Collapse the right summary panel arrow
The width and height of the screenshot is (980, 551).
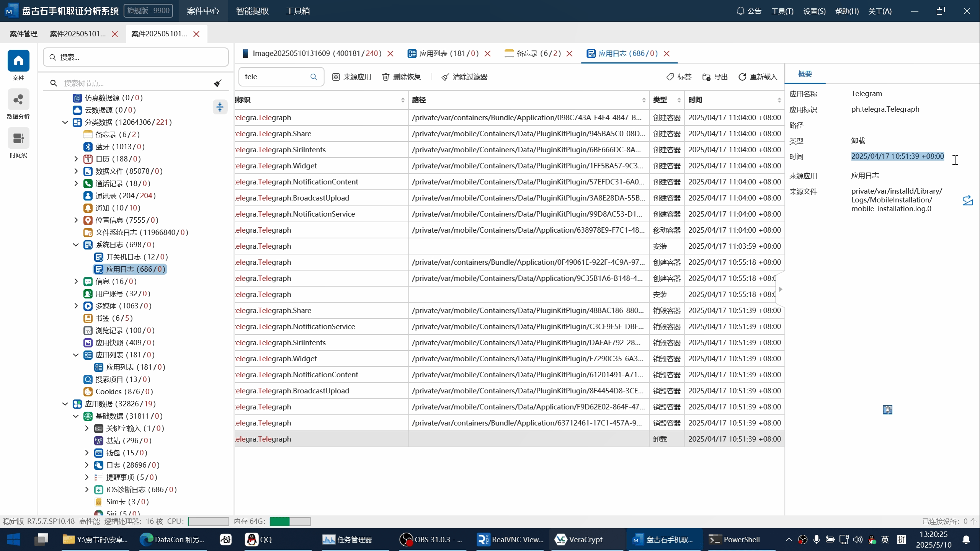[x=780, y=289]
